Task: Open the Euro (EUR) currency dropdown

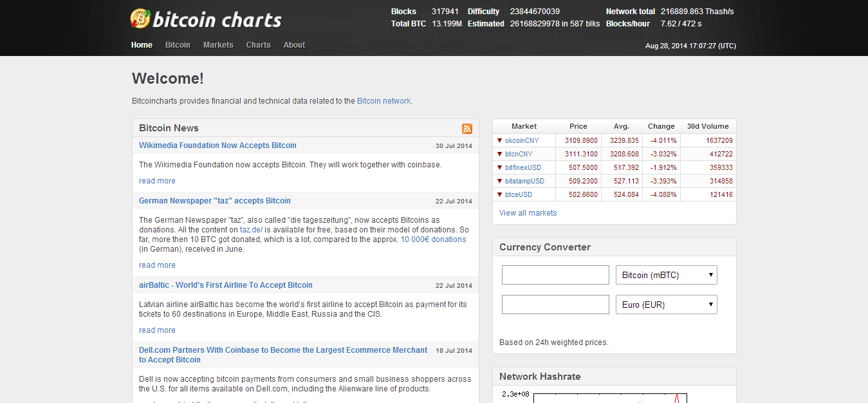Action: coord(667,305)
